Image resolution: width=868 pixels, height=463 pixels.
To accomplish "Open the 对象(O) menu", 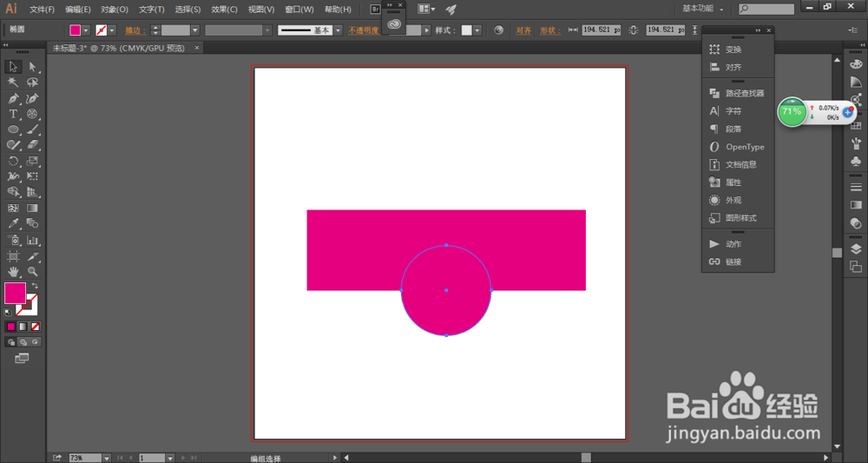I will pyautogui.click(x=115, y=10).
